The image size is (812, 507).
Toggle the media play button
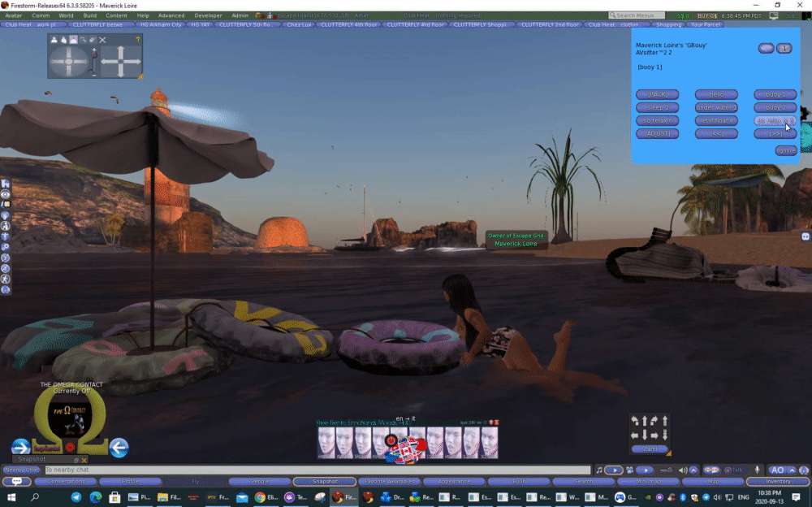pos(646,470)
